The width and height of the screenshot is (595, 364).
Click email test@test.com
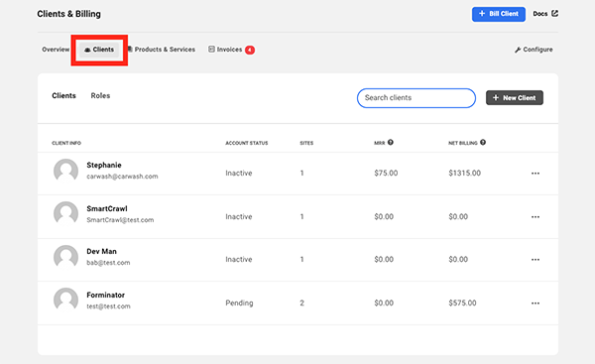[108, 306]
